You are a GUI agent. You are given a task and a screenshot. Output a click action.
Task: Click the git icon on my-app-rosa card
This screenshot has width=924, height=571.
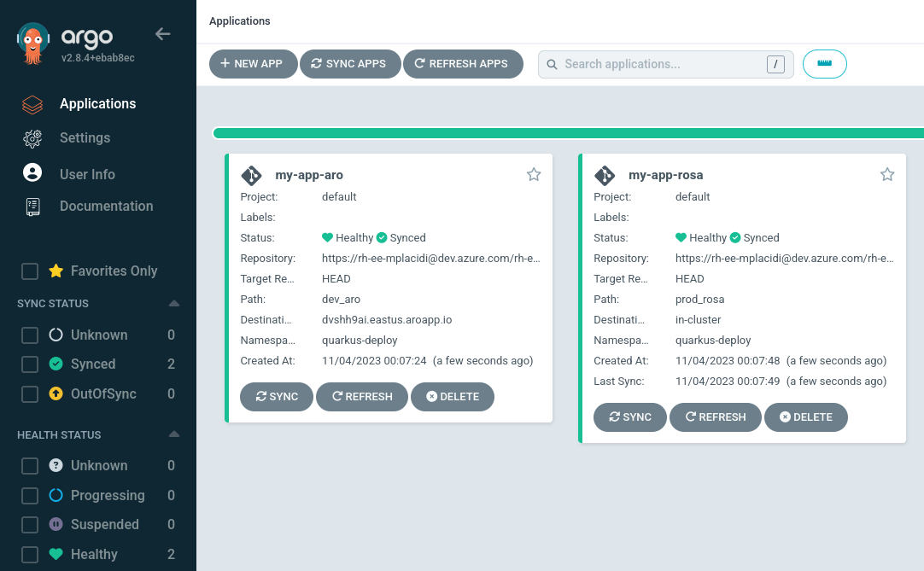pos(605,176)
